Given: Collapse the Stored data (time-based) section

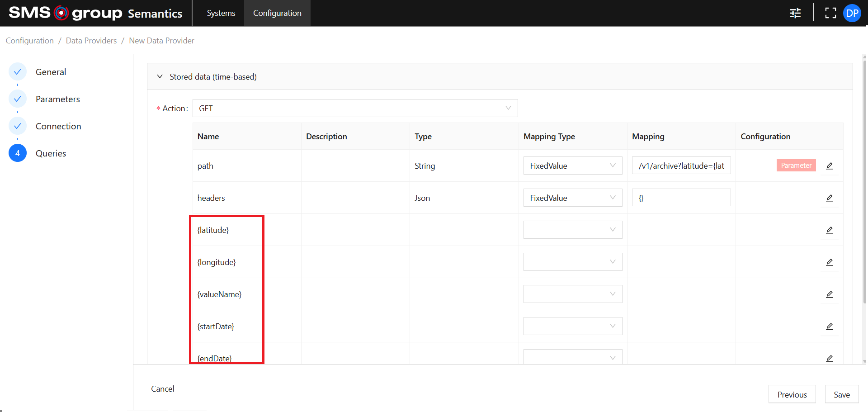Looking at the screenshot, I should (160, 77).
